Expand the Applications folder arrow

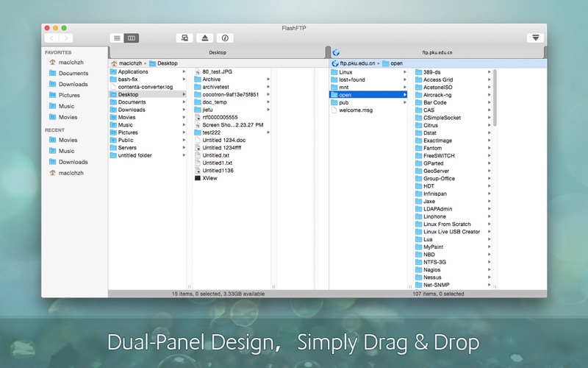click(184, 71)
